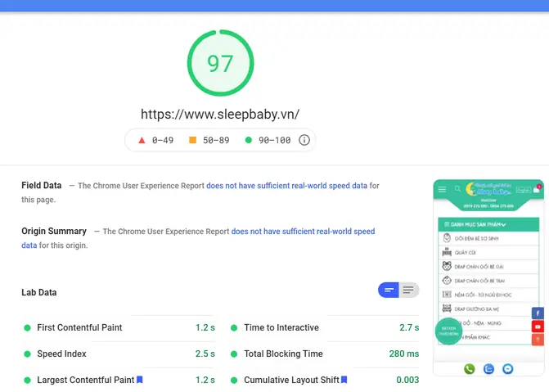This screenshot has width=549, height=392.
Task: Click the 0.003 layout shift value
Action: coord(407,380)
